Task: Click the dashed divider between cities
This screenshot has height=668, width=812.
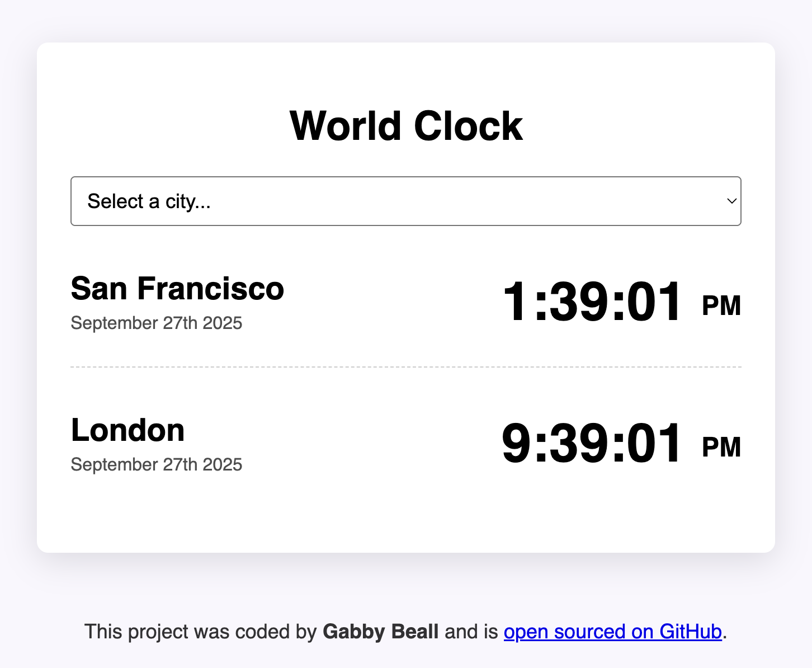Action: click(405, 366)
